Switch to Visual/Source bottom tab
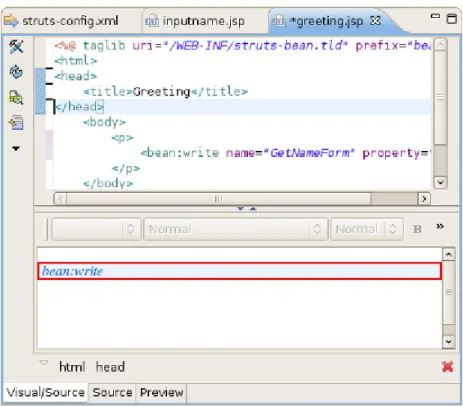463x407 pixels. coord(45,393)
